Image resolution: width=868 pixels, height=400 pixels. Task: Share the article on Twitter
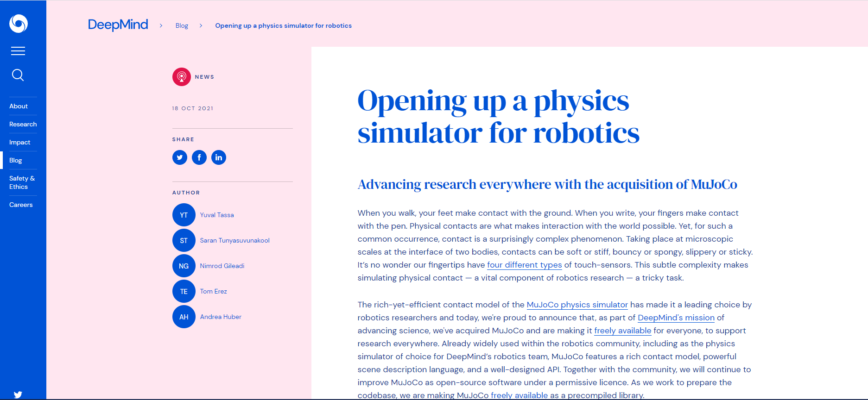click(180, 157)
